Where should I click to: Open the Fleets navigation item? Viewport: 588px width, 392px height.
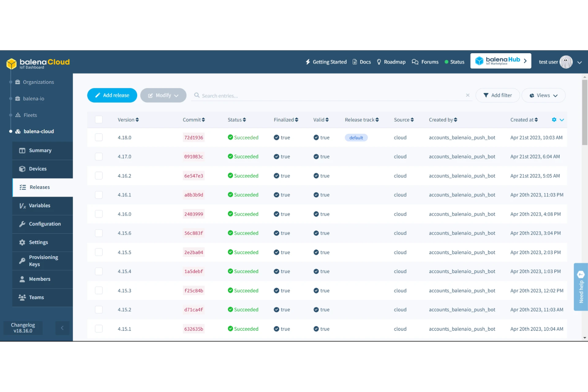(30, 115)
